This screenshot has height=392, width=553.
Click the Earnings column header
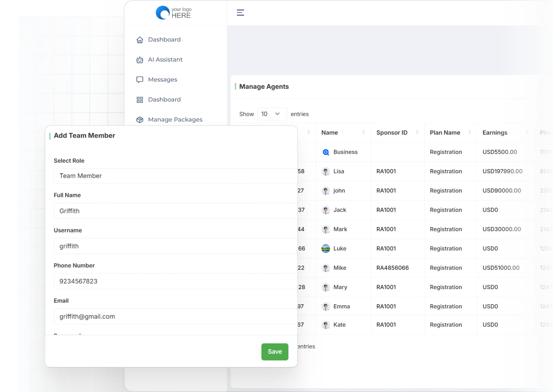click(495, 132)
